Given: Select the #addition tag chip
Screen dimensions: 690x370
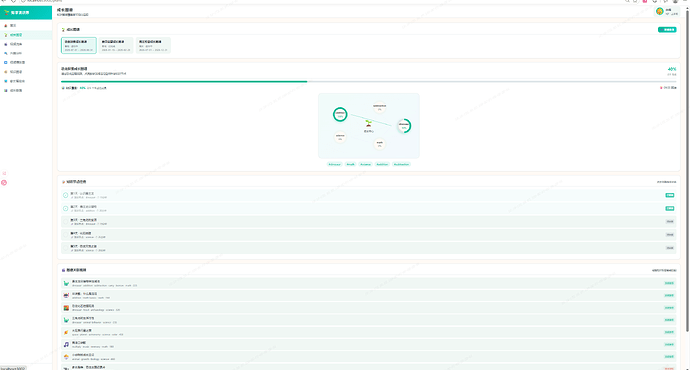Looking at the screenshot, I should pos(382,164).
